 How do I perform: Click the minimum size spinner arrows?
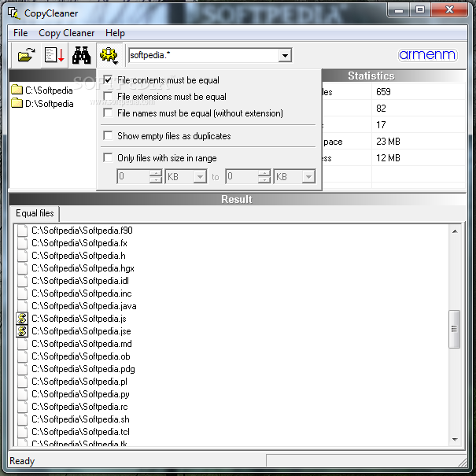tap(156, 177)
